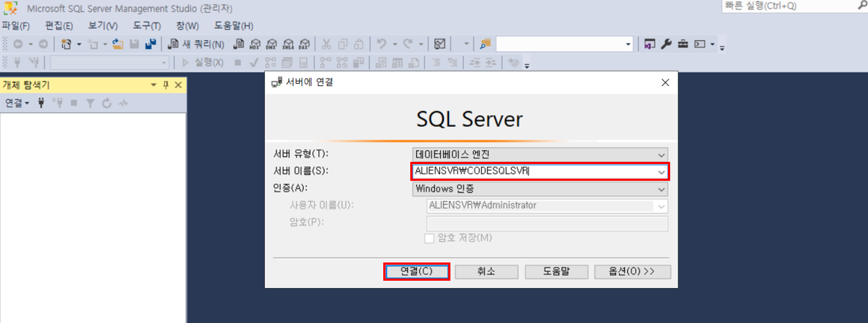Click the connect plug icon in Object Explorer

41,103
